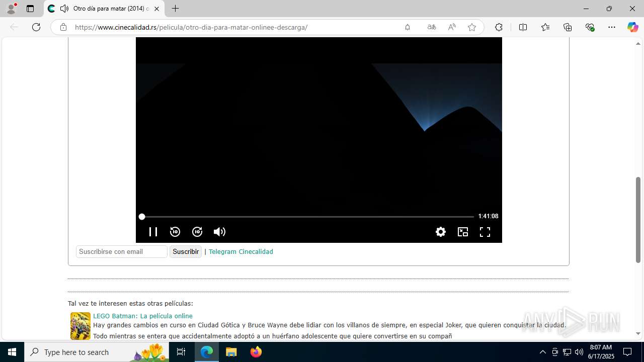Refresh the current page
Viewport: 644px width, 362px height.
click(36, 27)
